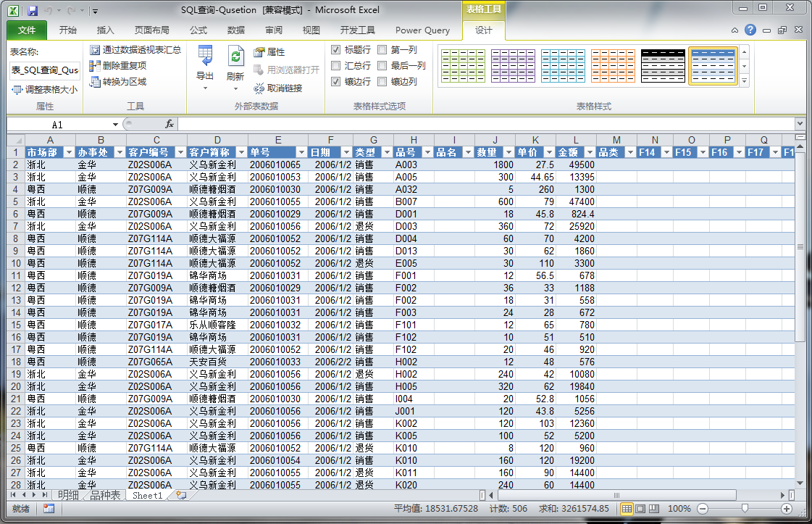Click the horizontal scrollbar right arrow

(783, 496)
